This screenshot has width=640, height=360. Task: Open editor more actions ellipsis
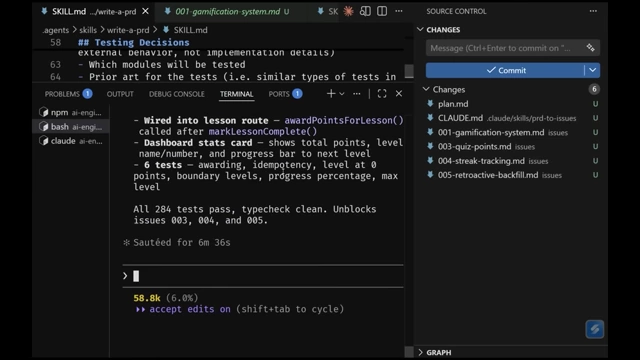point(399,11)
